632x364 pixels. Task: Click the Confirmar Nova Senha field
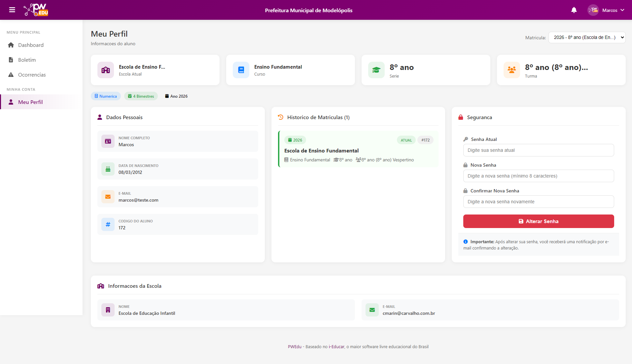click(x=538, y=202)
